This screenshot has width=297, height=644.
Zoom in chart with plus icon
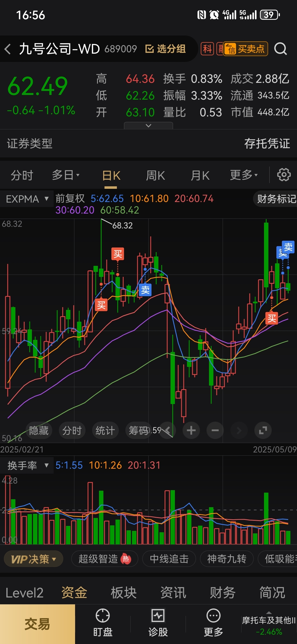pyautogui.click(x=191, y=430)
